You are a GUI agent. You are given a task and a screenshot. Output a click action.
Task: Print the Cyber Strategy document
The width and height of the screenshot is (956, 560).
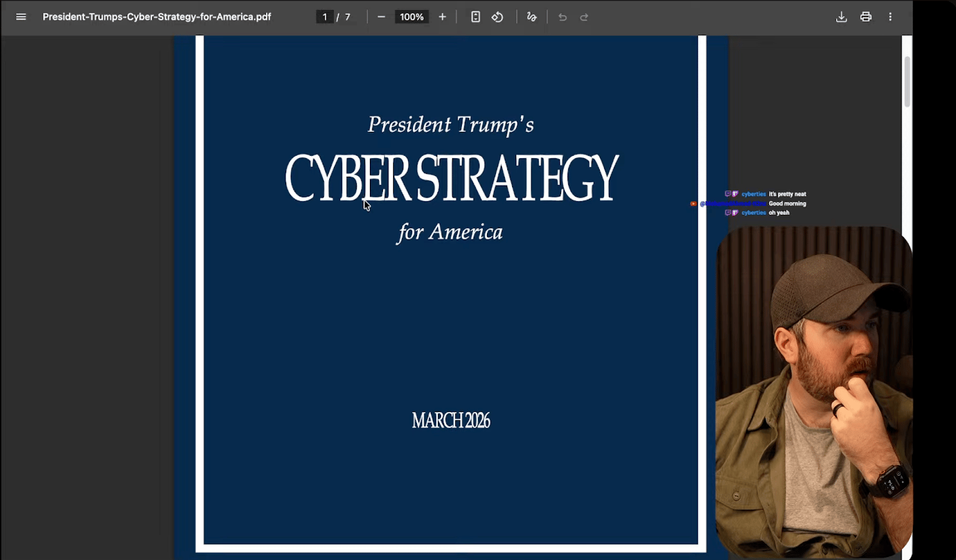[x=866, y=17]
